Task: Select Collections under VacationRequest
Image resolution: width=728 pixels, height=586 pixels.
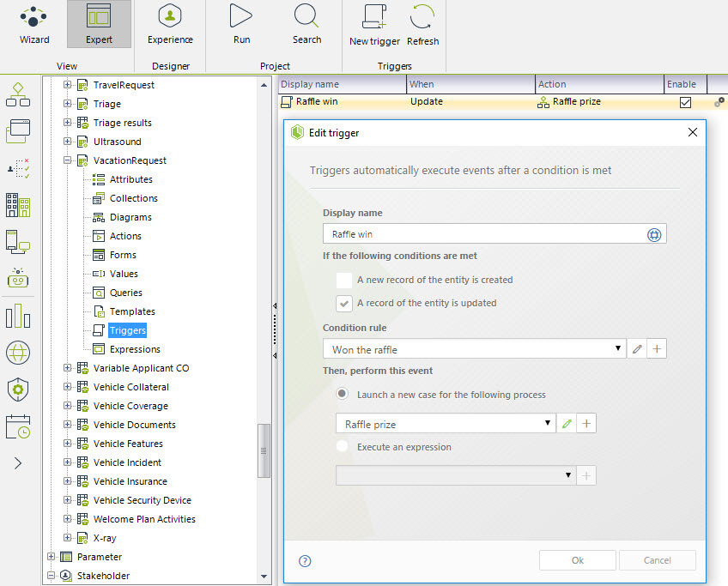Action: (x=134, y=198)
